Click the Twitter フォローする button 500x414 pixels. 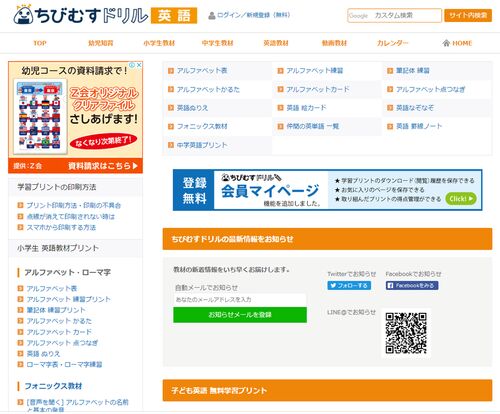(349, 286)
